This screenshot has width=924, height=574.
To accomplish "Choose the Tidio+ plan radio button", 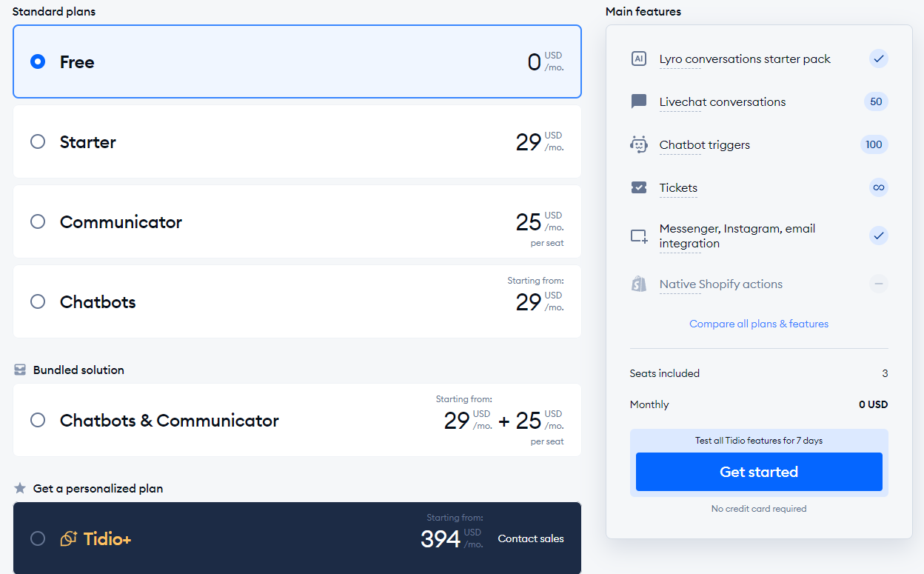I will coord(38,538).
